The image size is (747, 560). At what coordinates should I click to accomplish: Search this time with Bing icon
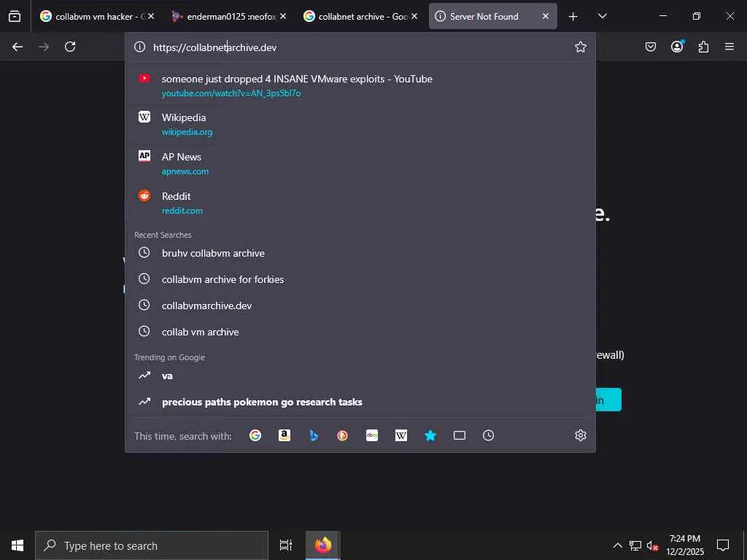tap(314, 435)
